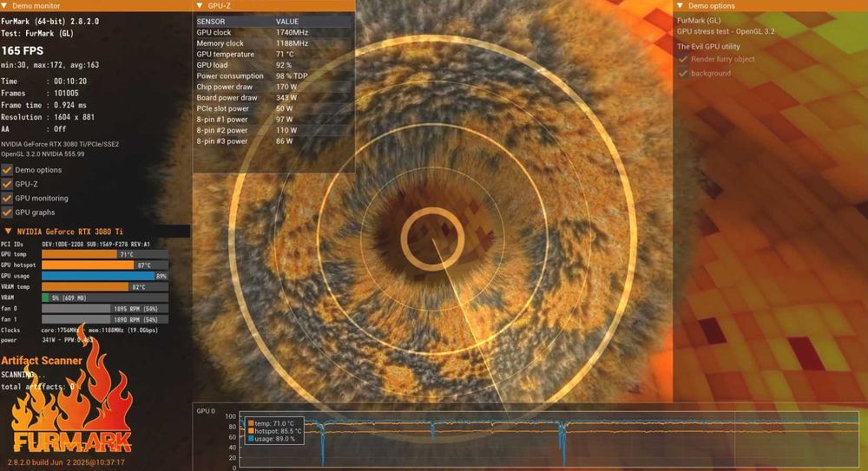The height and width of the screenshot is (471, 868).
Task: Click the VRAM 5% (609 MB) bar
Action: point(105,298)
